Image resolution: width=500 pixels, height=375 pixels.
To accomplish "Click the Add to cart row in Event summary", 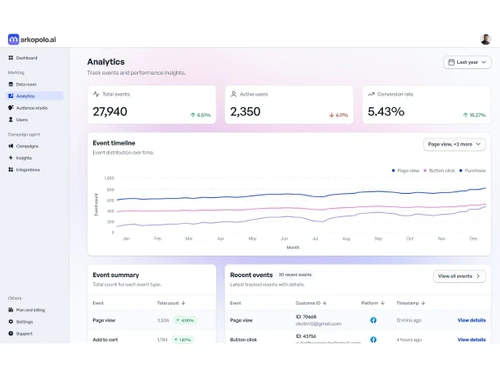I will coord(152,337).
